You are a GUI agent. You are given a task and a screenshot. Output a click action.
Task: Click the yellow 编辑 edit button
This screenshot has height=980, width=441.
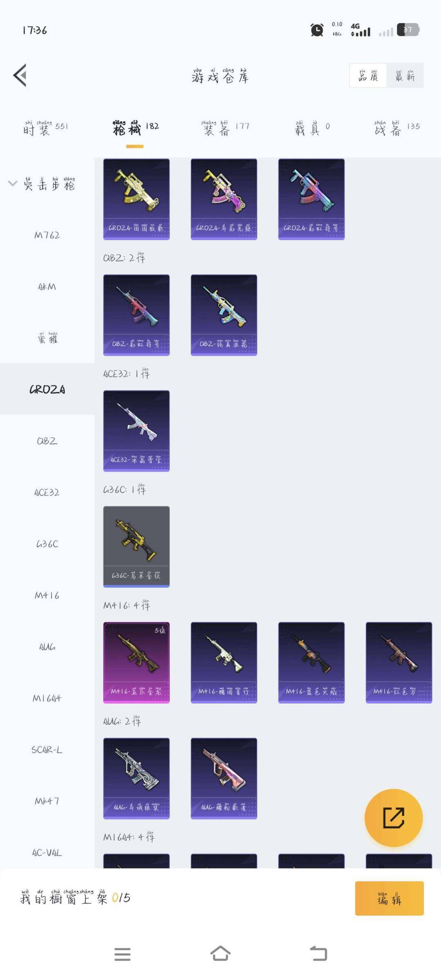coord(389,898)
